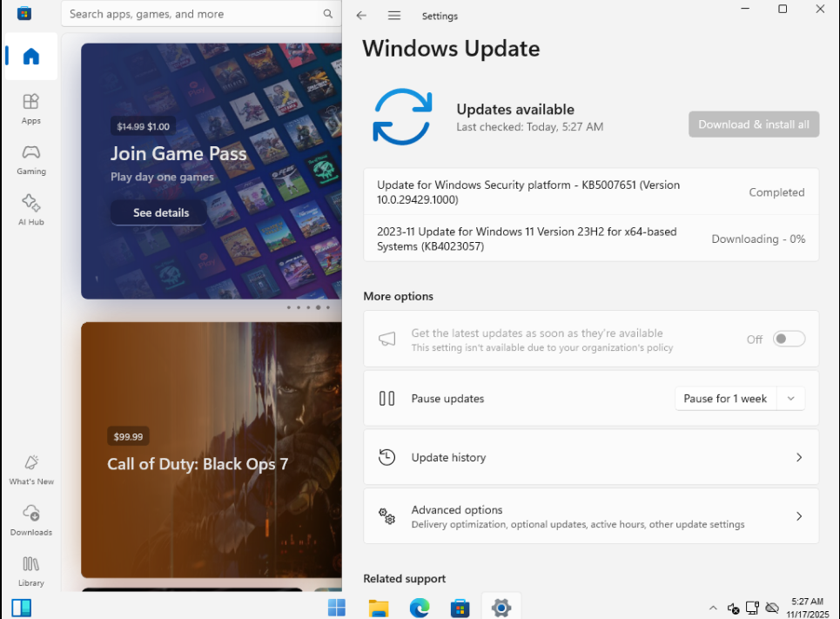The height and width of the screenshot is (619, 840).
Task: Open AI Hub in Store sidebar
Action: click(31, 210)
